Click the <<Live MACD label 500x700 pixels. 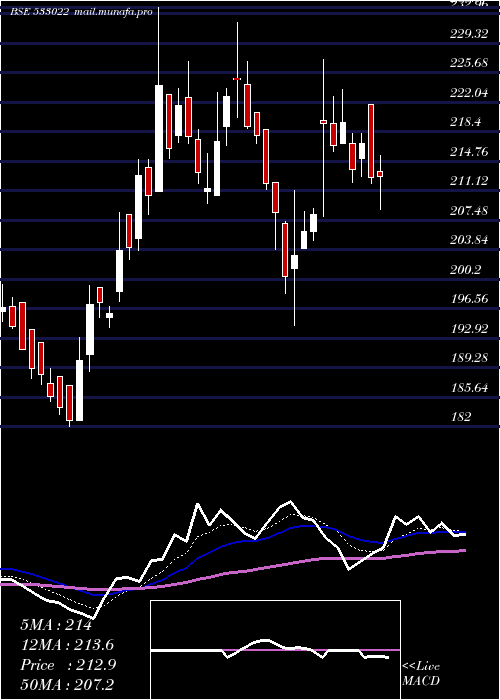click(x=421, y=673)
